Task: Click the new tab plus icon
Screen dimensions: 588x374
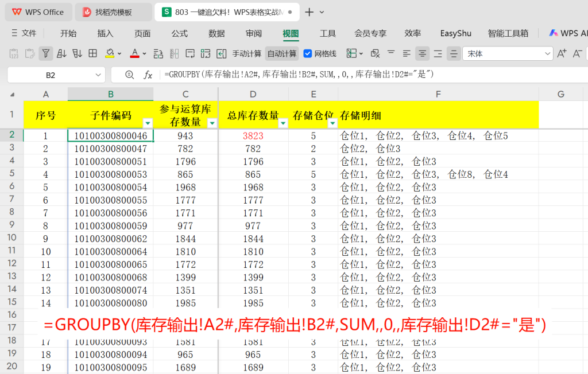Action: (309, 12)
